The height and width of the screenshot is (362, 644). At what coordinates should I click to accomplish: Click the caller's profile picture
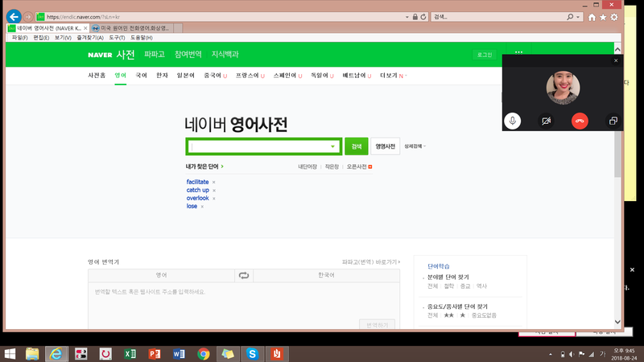tap(563, 88)
